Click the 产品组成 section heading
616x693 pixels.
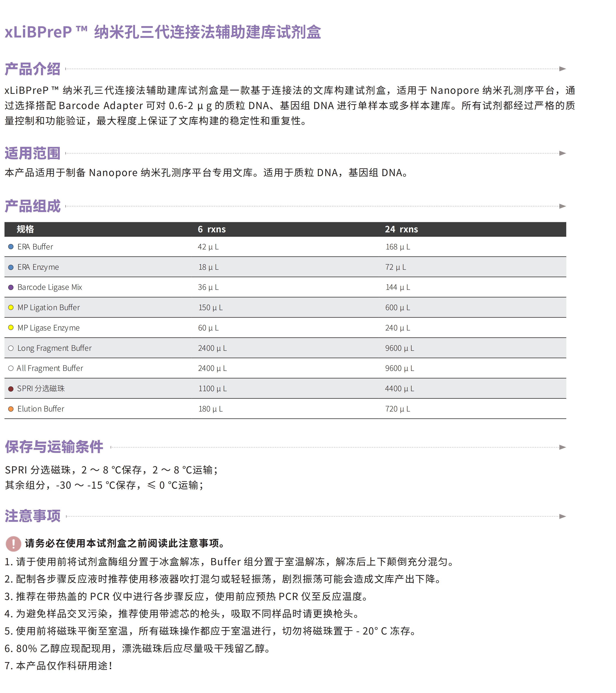[32, 206]
